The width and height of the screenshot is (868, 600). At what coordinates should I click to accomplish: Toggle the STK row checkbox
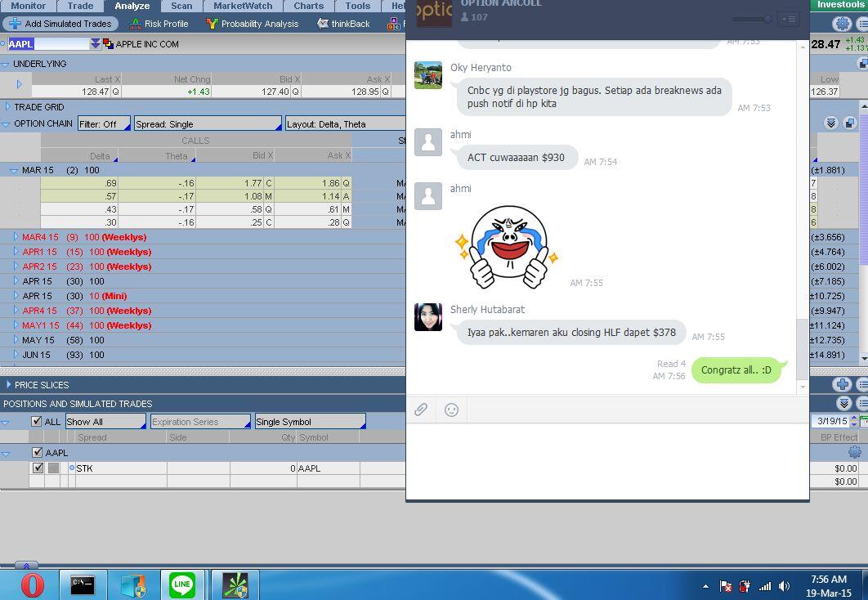(38, 468)
